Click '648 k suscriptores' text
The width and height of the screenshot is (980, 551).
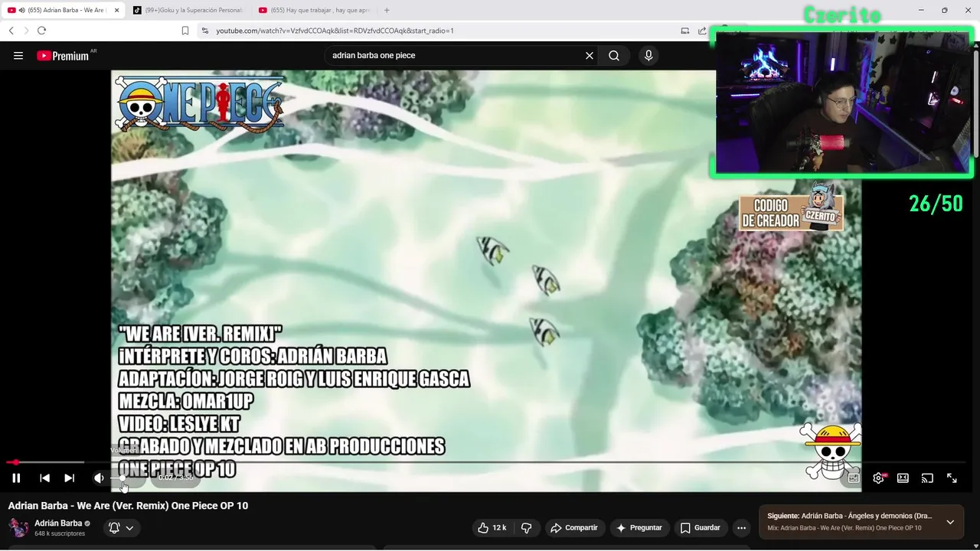point(60,533)
